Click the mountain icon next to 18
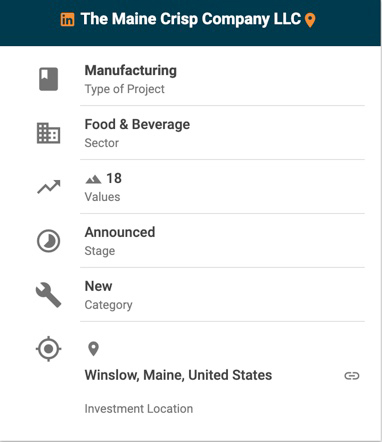 pyautogui.click(x=93, y=179)
